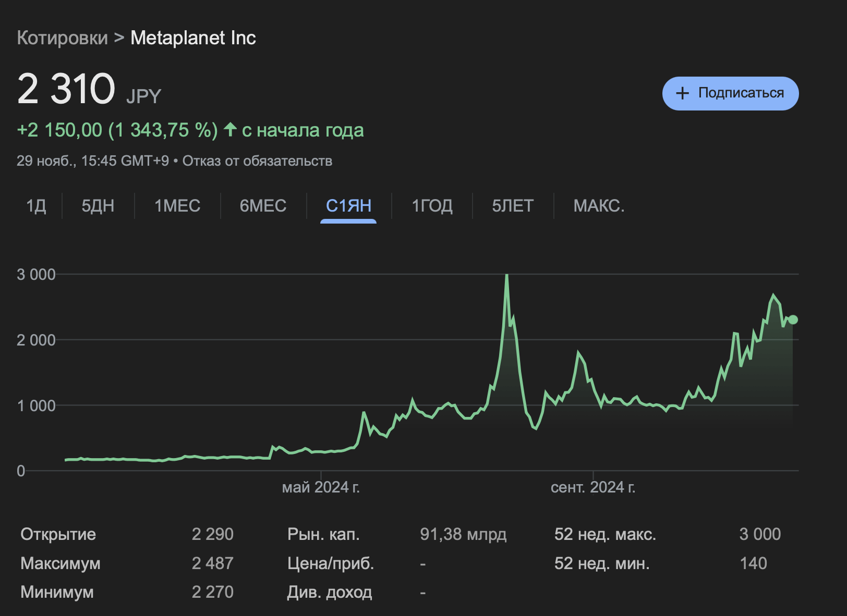Click the 3 000 y-axis label
847x616 pixels.
pos(36,275)
